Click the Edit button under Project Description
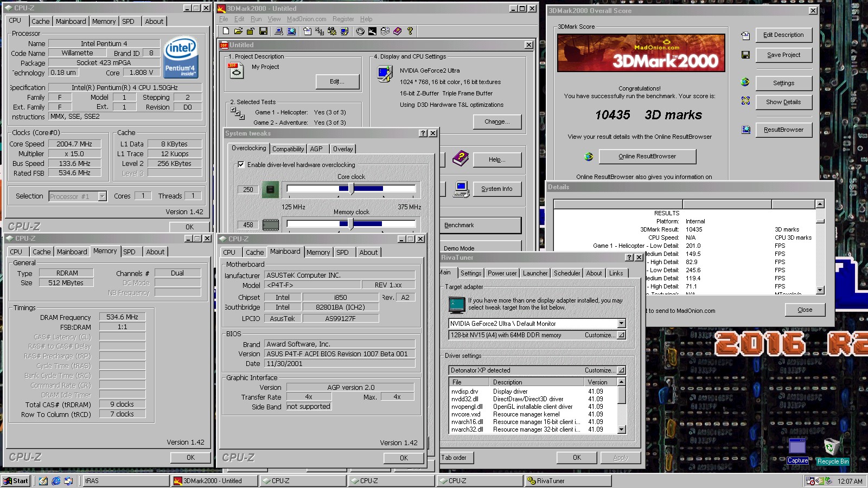Viewport: 868px width, 488px height. pyautogui.click(x=337, y=81)
